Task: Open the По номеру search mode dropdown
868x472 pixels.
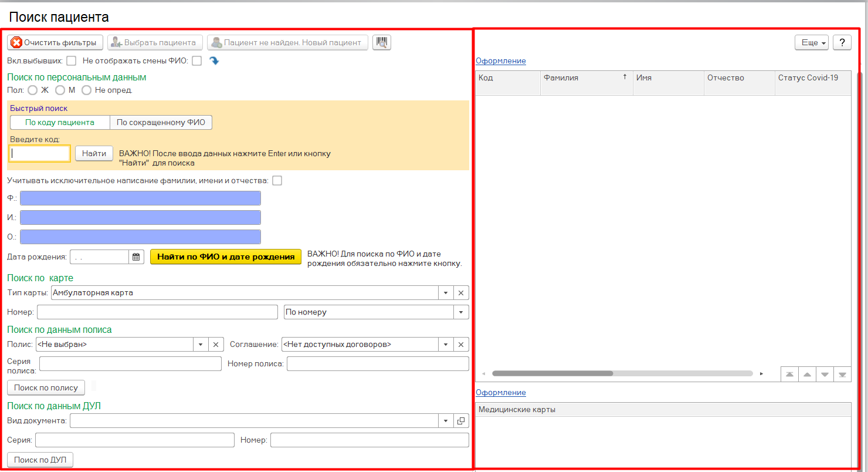Action: coord(460,312)
